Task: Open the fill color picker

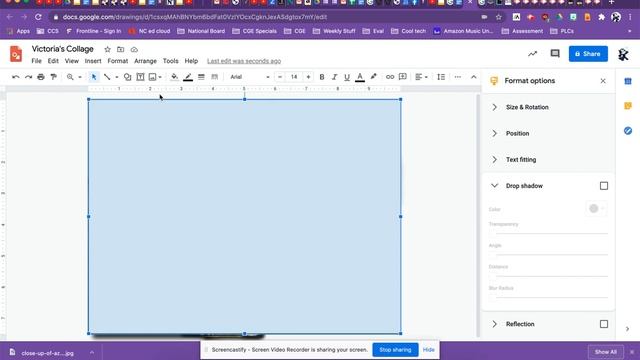Action: click(174, 77)
